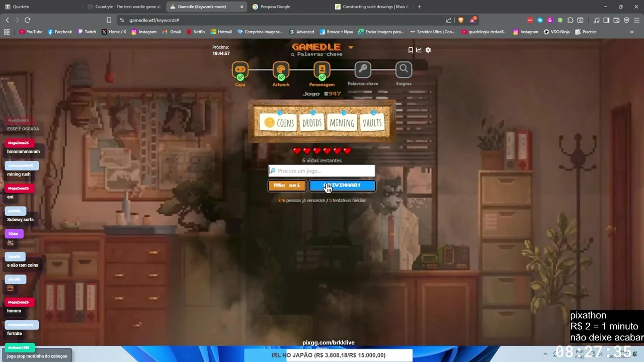Open the Gamedle settings gear
The image size is (644, 362).
[x=428, y=50]
